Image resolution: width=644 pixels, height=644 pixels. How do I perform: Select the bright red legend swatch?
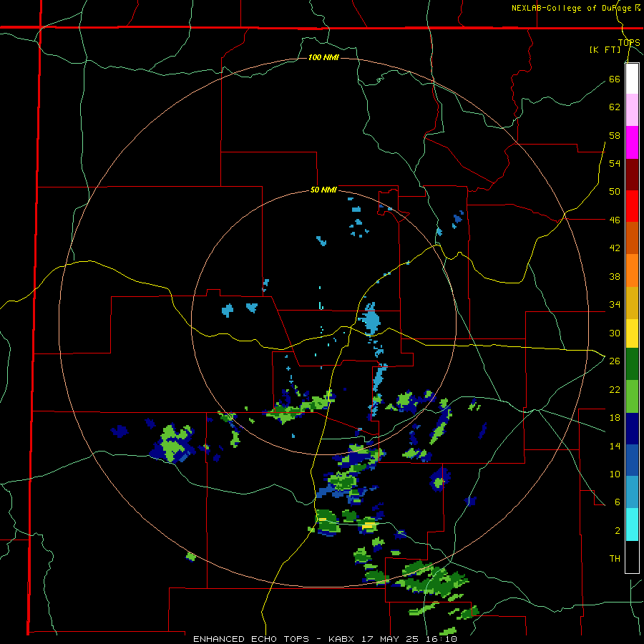click(632, 206)
